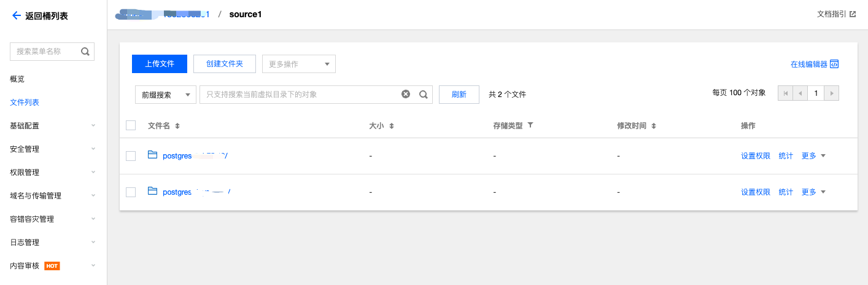Check the second postgres folder row checkbox
This screenshot has height=285, width=868.
click(x=131, y=192)
